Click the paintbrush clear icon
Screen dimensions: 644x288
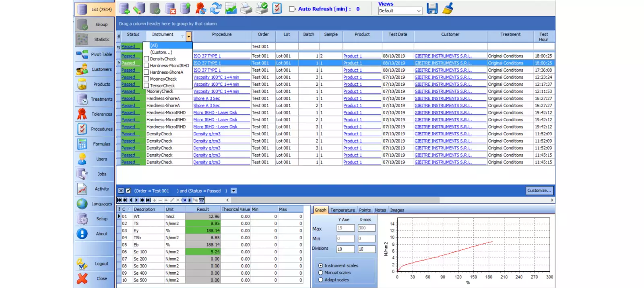(448, 8)
